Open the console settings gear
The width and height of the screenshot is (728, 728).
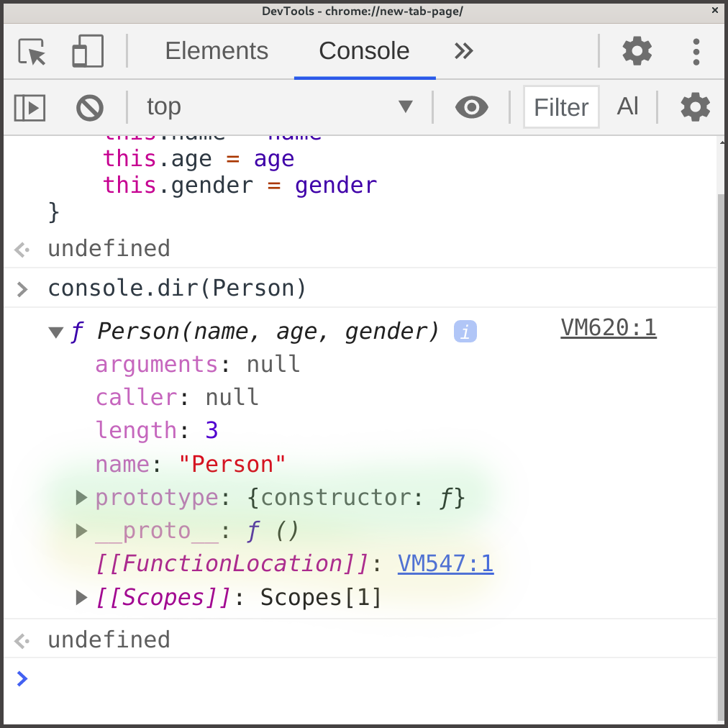tap(694, 106)
